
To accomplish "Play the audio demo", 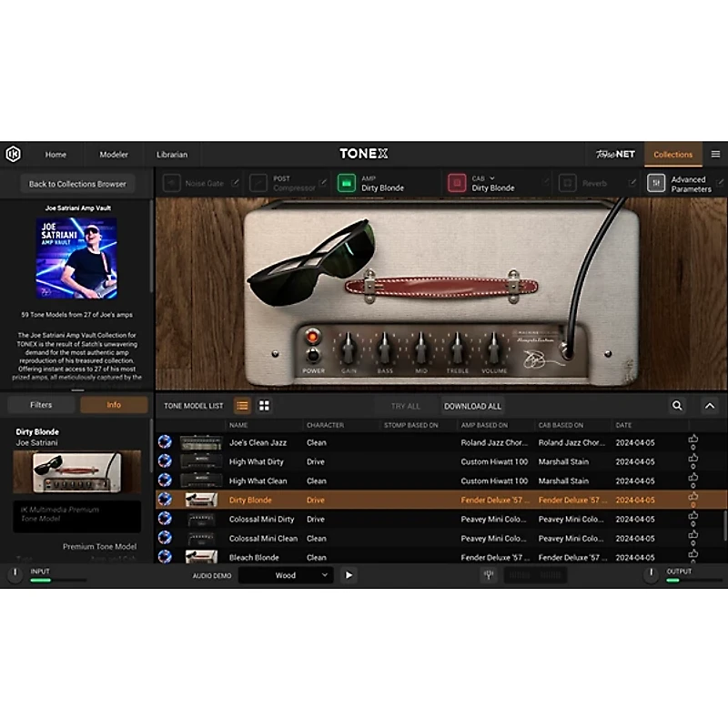I will coord(349,575).
